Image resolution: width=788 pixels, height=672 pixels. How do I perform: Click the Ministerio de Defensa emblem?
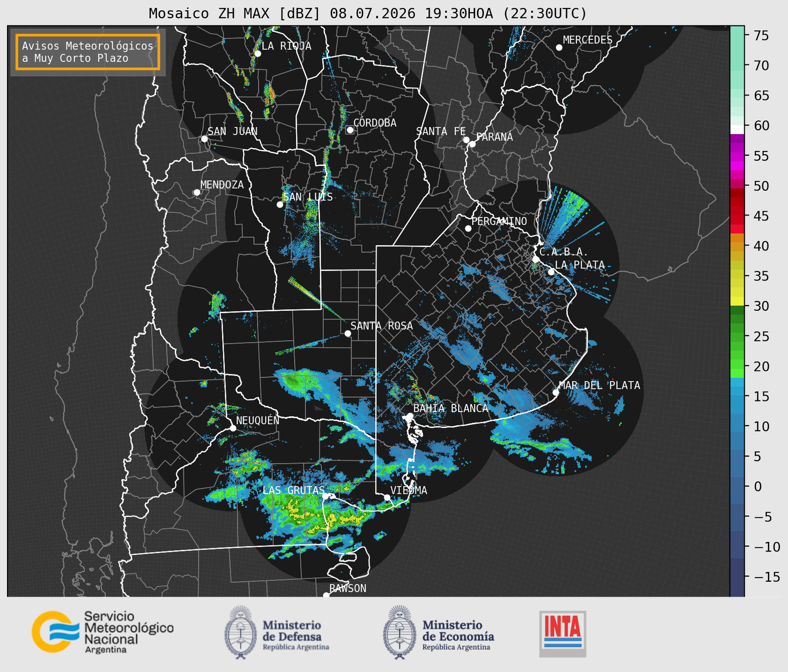click(240, 632)
